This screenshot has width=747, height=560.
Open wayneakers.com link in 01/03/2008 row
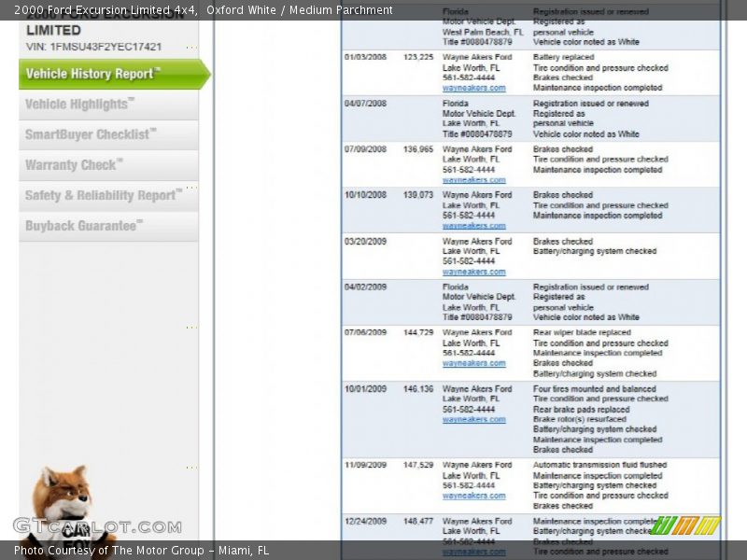[474, 88]
